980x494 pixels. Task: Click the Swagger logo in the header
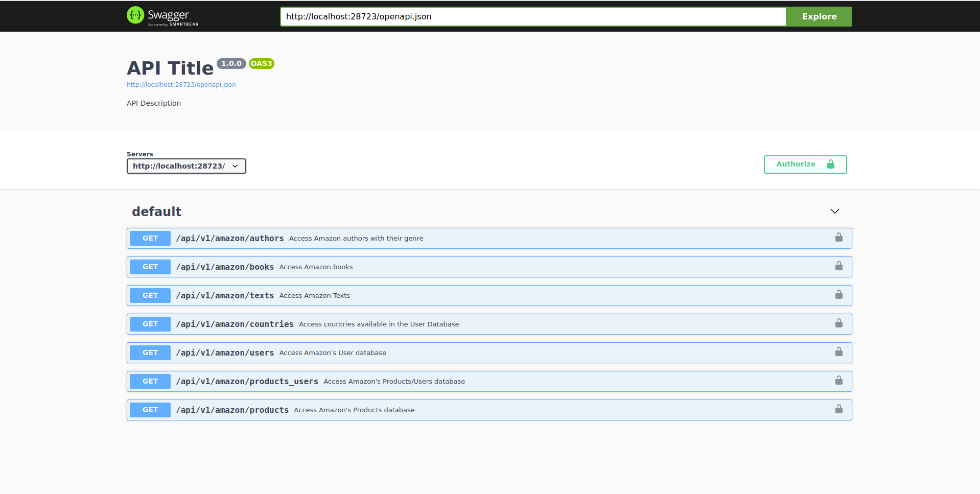pos(162,16)
